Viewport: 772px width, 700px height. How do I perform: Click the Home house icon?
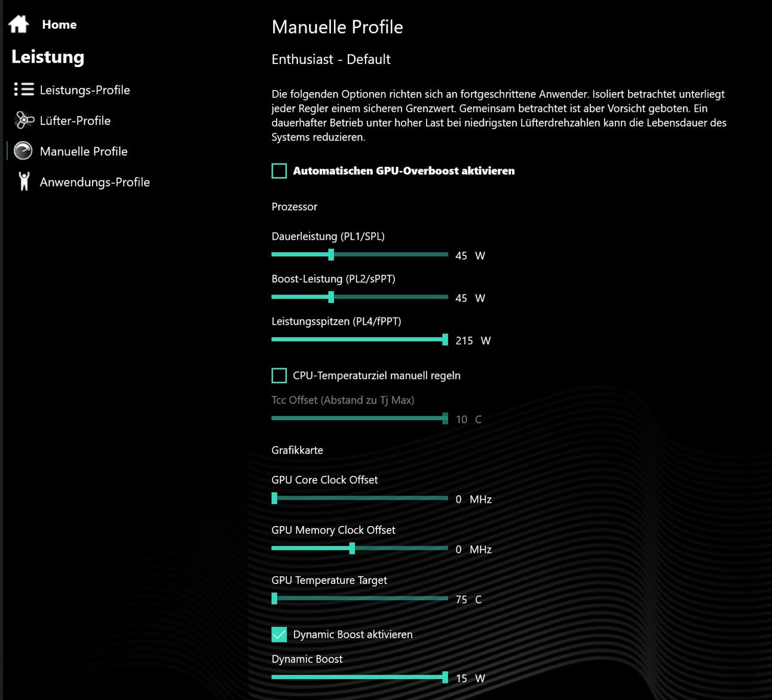coord(19,25)
